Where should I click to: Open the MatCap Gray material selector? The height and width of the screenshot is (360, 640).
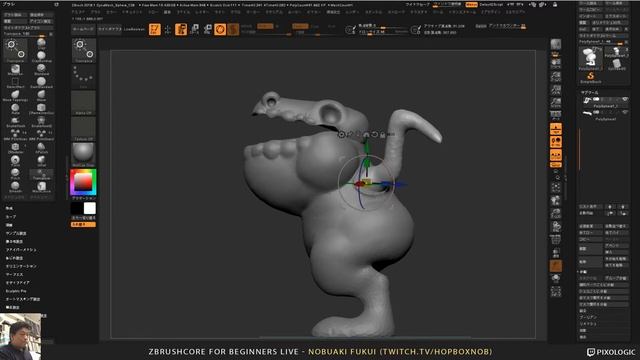84,155
